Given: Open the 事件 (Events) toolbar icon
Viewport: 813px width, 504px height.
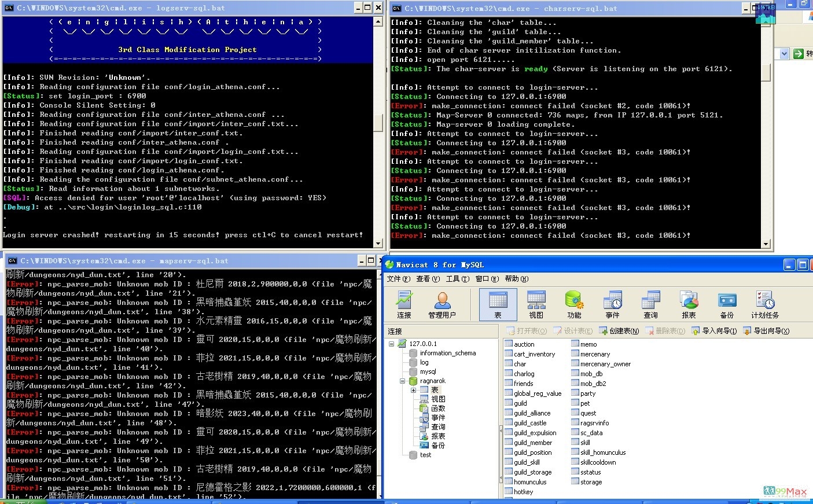Looking at the screenshot, I should [612, 304].
